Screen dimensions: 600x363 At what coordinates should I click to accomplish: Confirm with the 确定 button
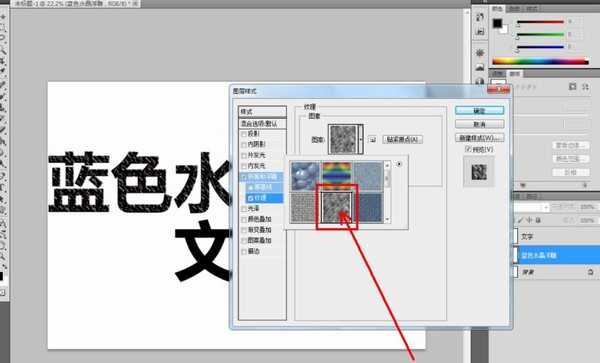[x=479, y=111]
